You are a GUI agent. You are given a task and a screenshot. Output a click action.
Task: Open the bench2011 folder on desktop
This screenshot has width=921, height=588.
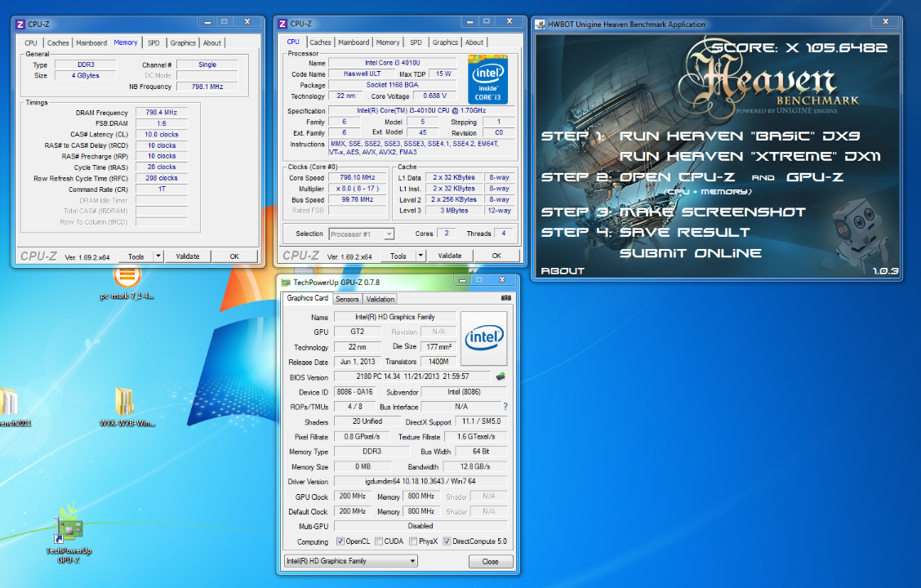(x=13, y=408)
